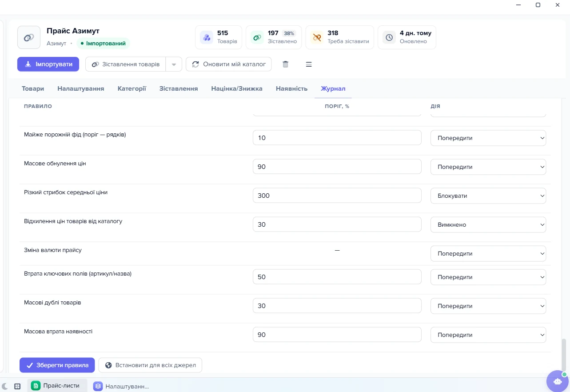Click the vertical scrollbar thumb of the rules list
This screenshot has height=392, width=570.
pyautogui.click(x=564, y=355)
